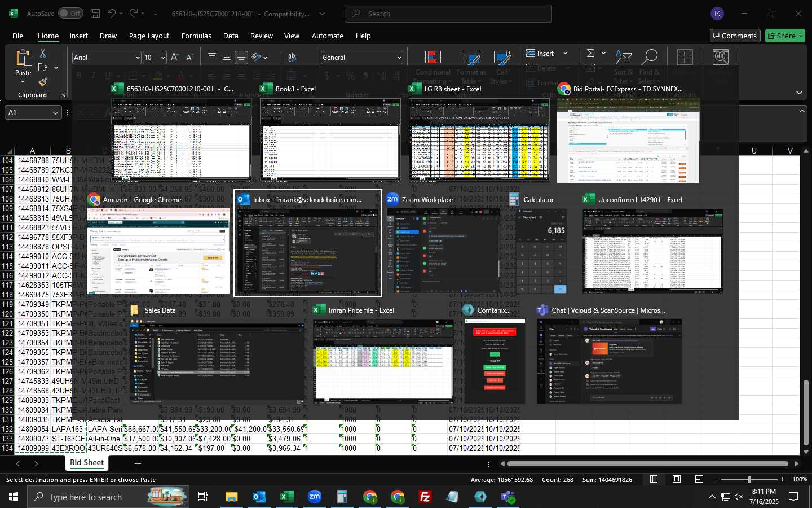Click the green Share button

click(x=786, y=36)
